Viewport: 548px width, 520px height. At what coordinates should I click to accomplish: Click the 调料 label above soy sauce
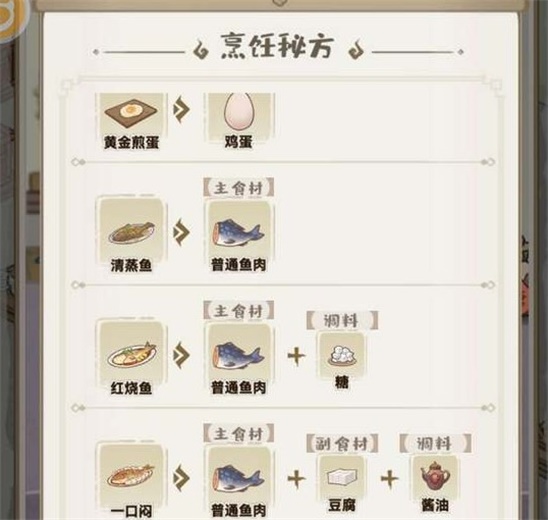[435, 443]
